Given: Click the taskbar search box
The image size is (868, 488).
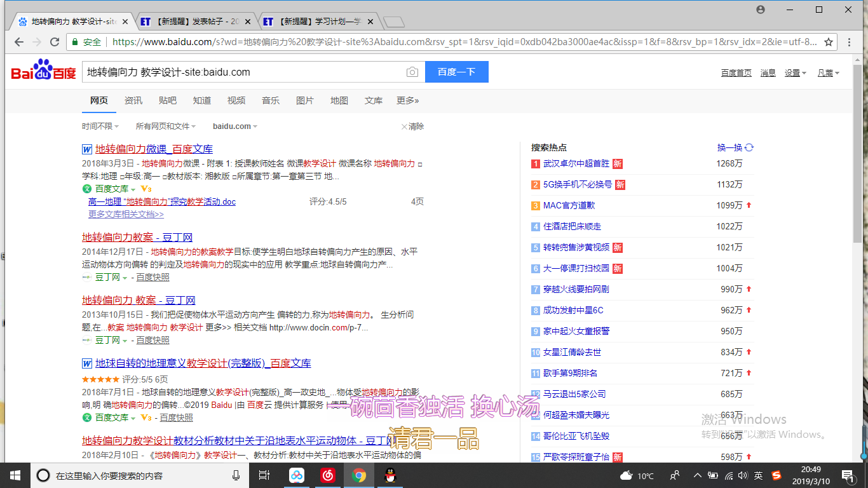Looking at the screenshot, I should [x=140, y=475].
